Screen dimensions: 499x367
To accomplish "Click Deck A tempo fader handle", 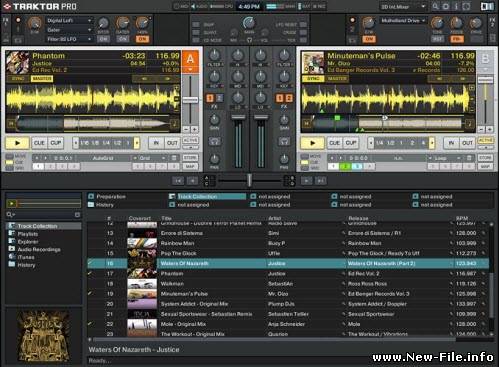I will tap(190, 100).
